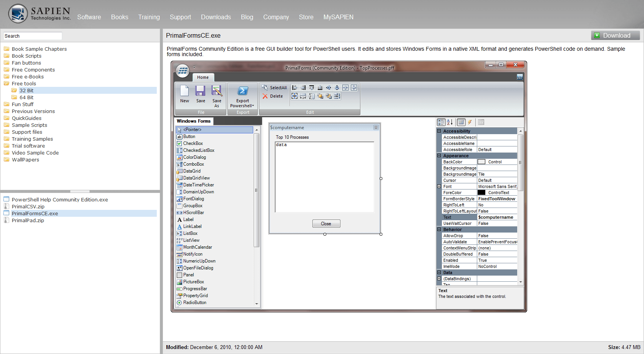Toggle the Events lightning bolt view
This screenshot has width=644, height=354.
click(x=470, y=122)
